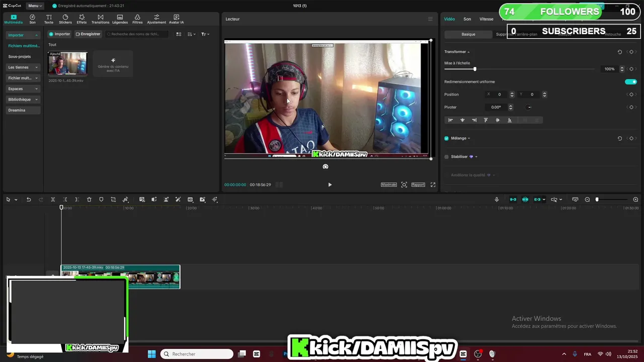This screenshot has height=362, width=644.
Task: Select the imported mkv video thumbnail
Action: (x=67, y=63)
